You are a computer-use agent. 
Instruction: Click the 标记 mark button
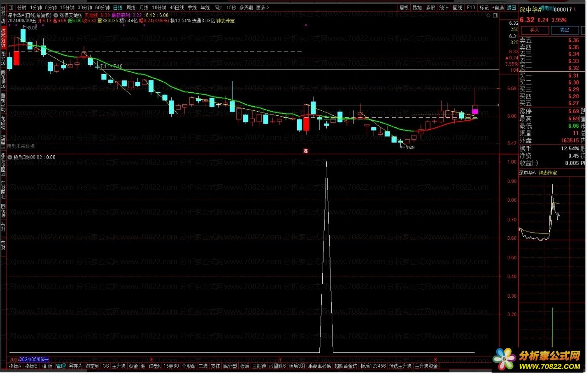point(484,8)
